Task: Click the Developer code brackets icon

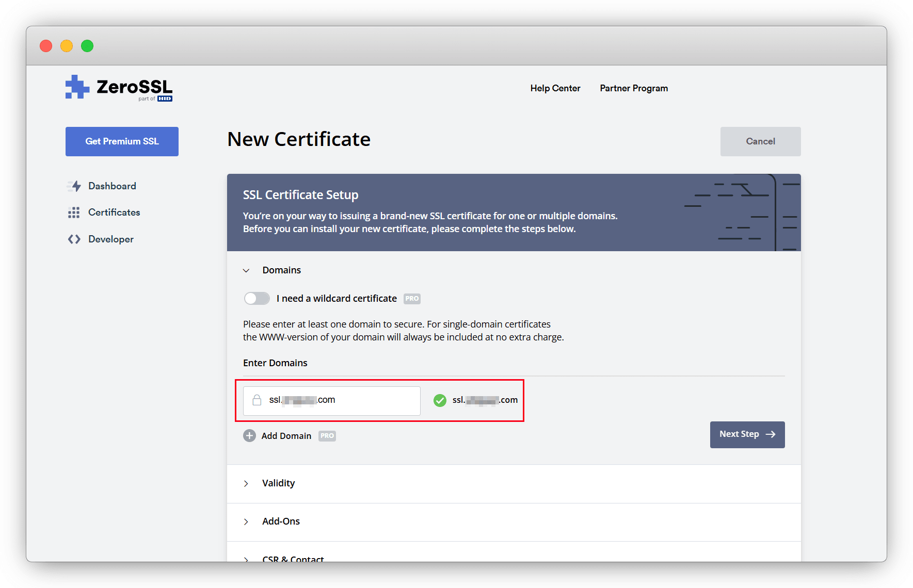Action: point(74,239)
